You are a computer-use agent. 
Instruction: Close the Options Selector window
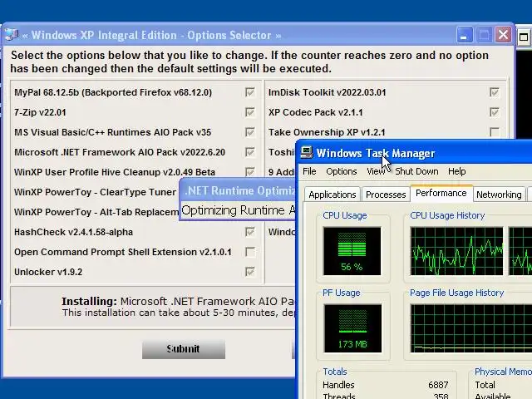[x=503, y=35]
